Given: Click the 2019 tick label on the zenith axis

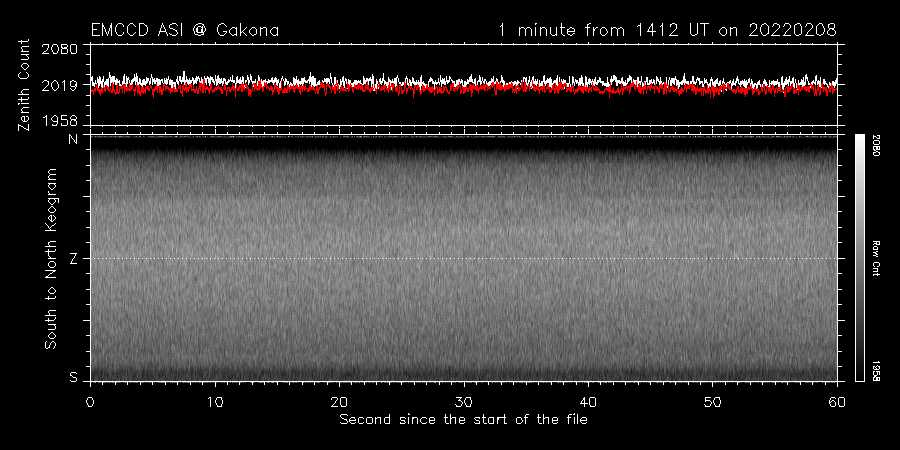Looking at the screenshot, I should point(59,85).
